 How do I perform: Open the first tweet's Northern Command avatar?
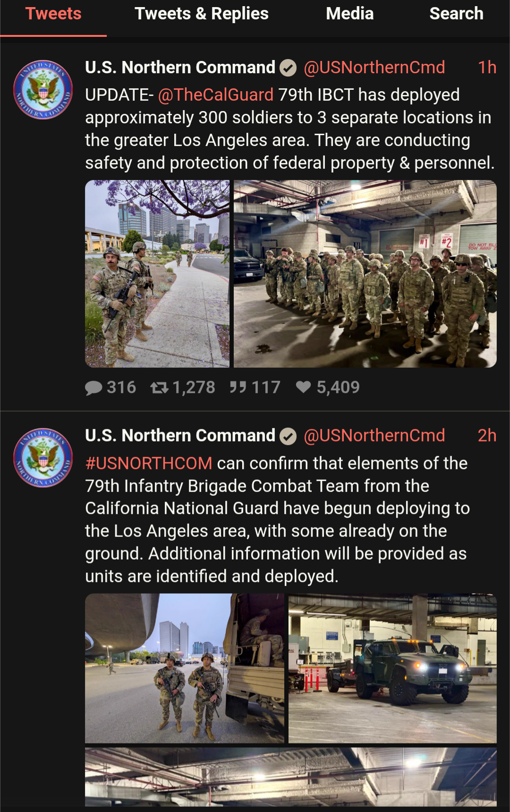[43, 90]
